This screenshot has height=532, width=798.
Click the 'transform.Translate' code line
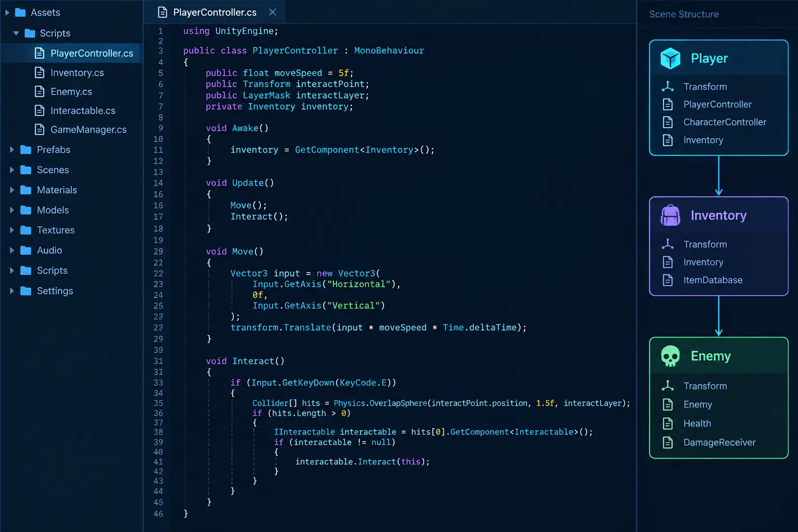pos(378,328)
